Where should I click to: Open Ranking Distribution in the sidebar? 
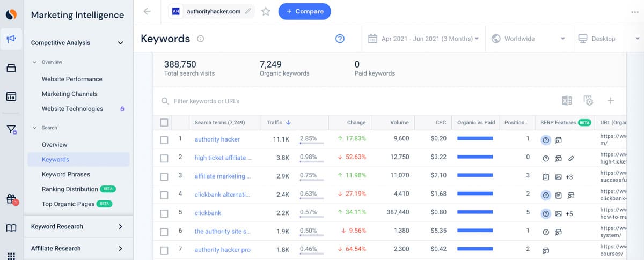(x=70, y=189)
